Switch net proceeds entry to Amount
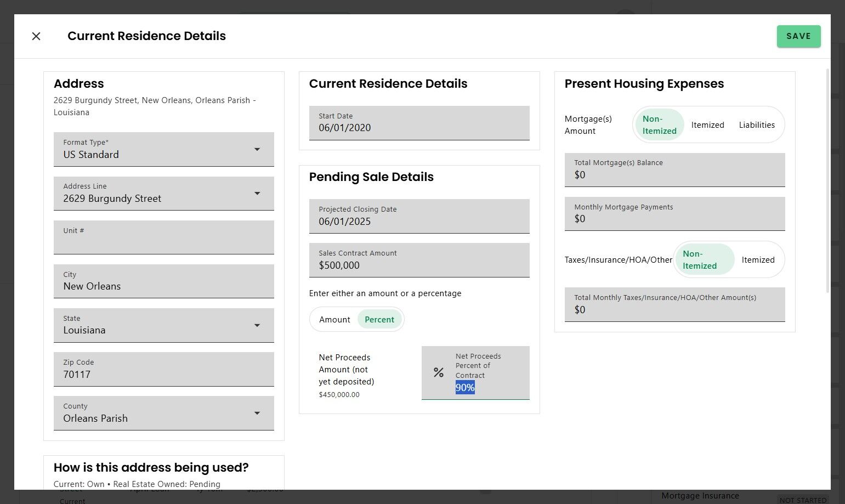 coord(334,320)
